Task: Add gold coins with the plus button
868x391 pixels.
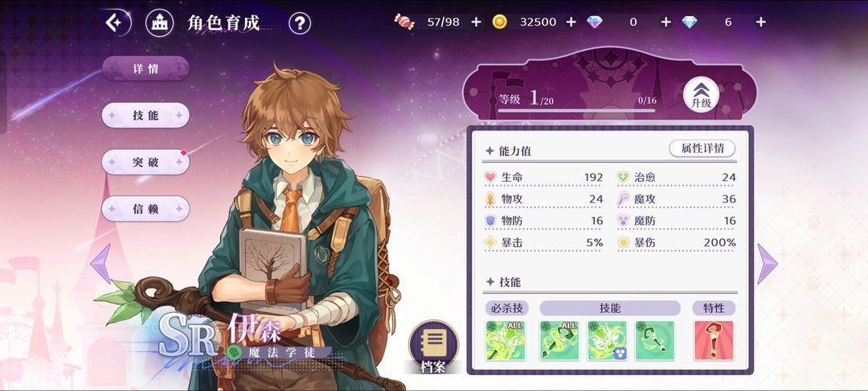Action: pos(571,23)
